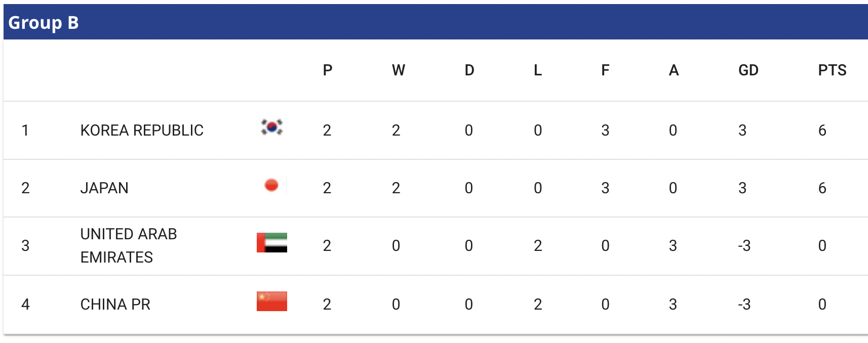Select the CHINA PR team name

115,305
